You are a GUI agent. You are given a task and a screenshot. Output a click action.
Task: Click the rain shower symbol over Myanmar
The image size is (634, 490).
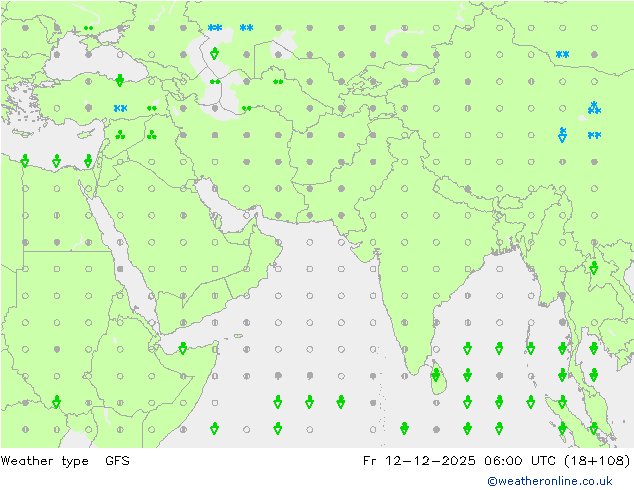[x=594, y=268]
